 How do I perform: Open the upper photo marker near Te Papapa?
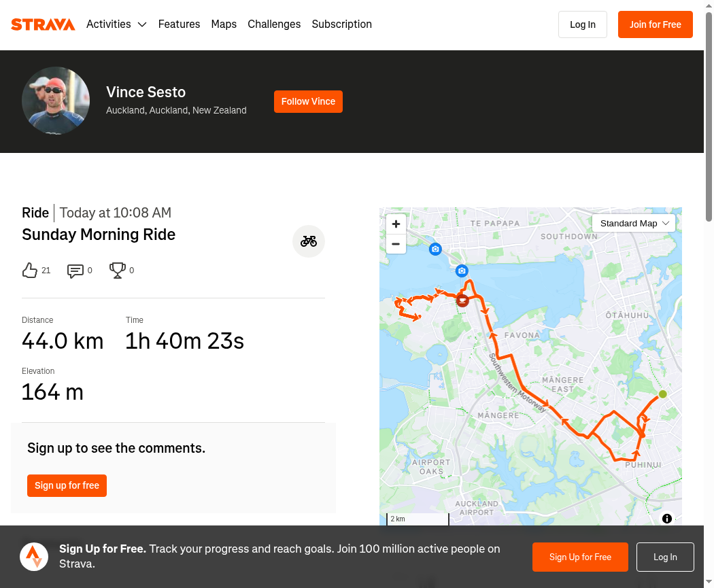[x=435, y=249]
